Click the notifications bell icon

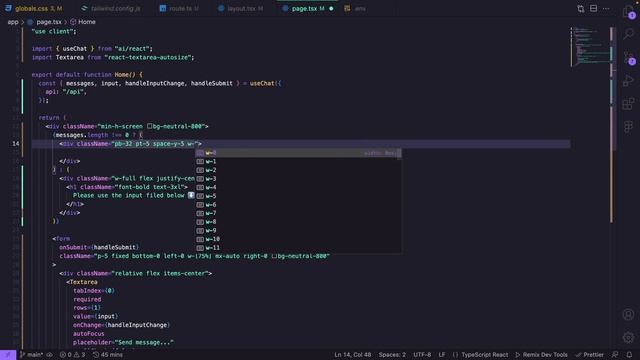click(x=629, y=355)
